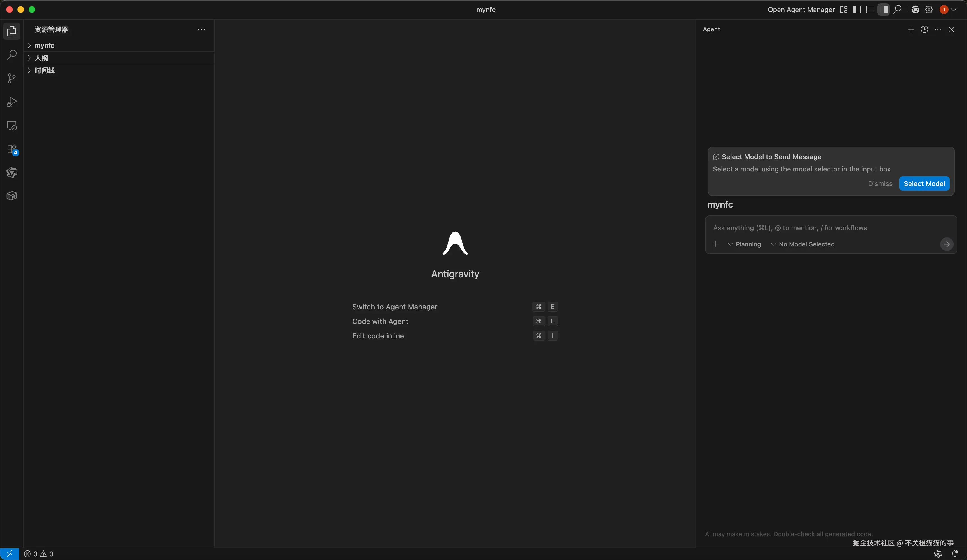Click the send message arrow button

946,244
